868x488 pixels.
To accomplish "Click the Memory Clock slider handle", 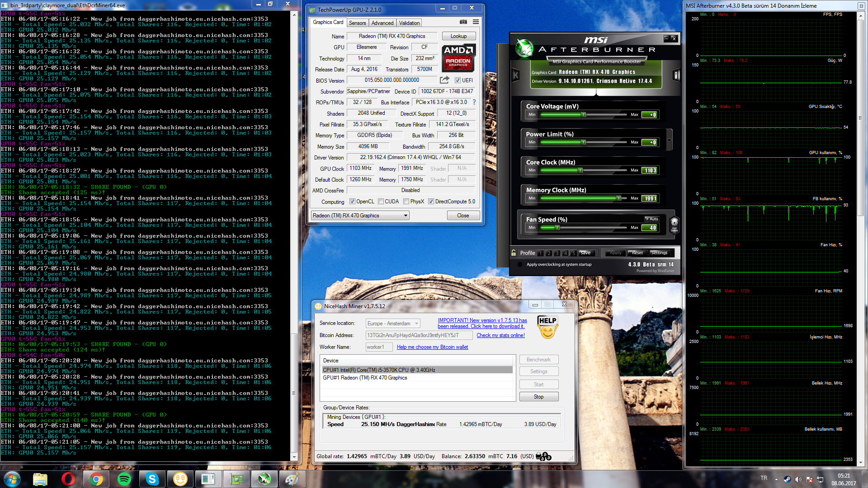I will pos(618,198).
